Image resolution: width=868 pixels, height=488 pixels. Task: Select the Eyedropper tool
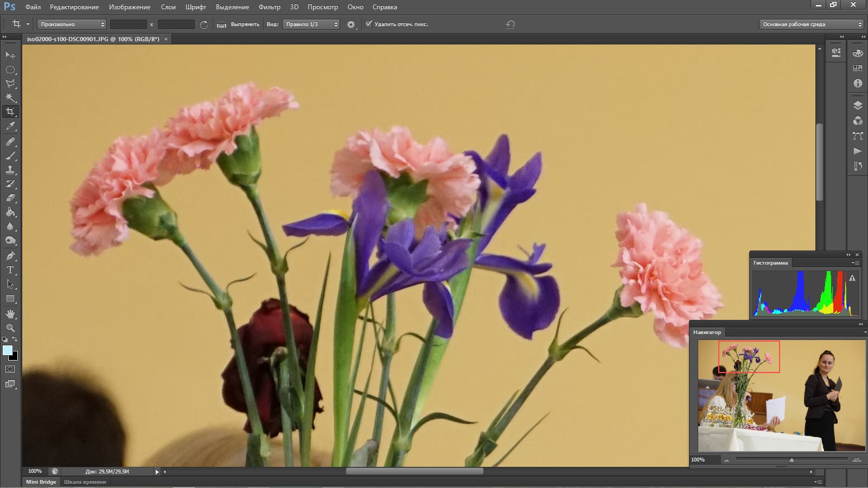coord(10,126)
